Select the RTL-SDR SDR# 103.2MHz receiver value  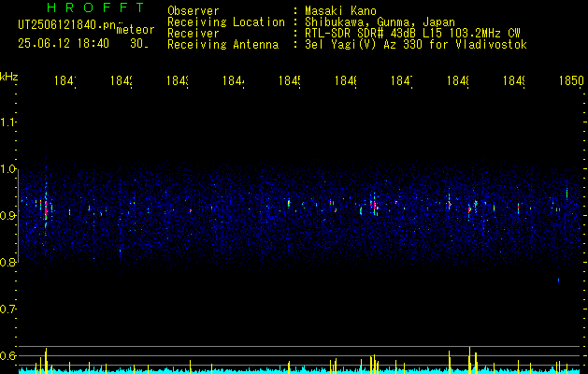[412, 34]
